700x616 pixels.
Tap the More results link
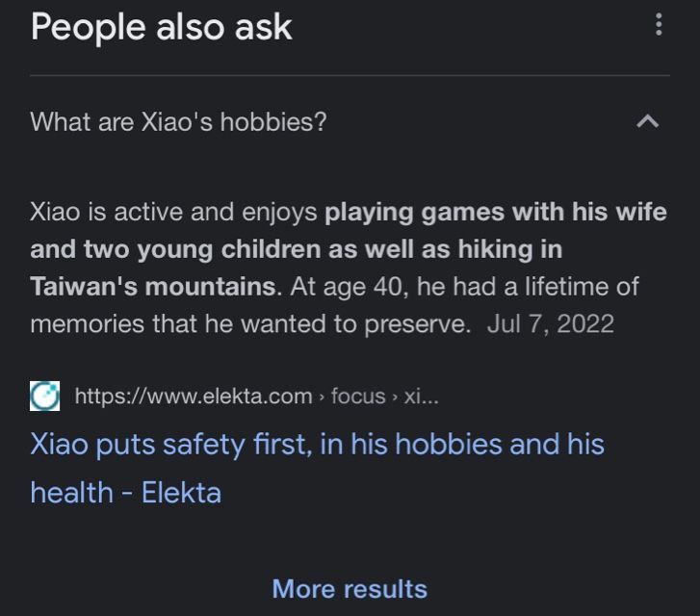pyautogui.click(x=350, y=588)
